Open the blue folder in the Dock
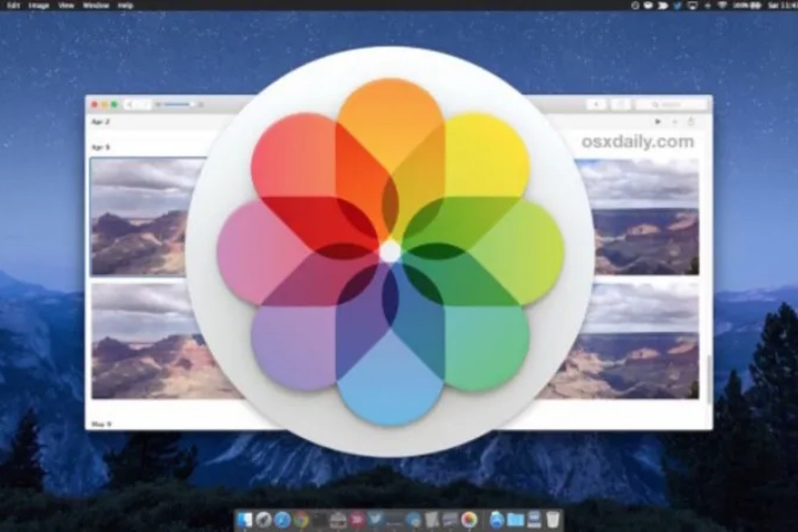This screenshot has height=532, width=798. (516, 519)
